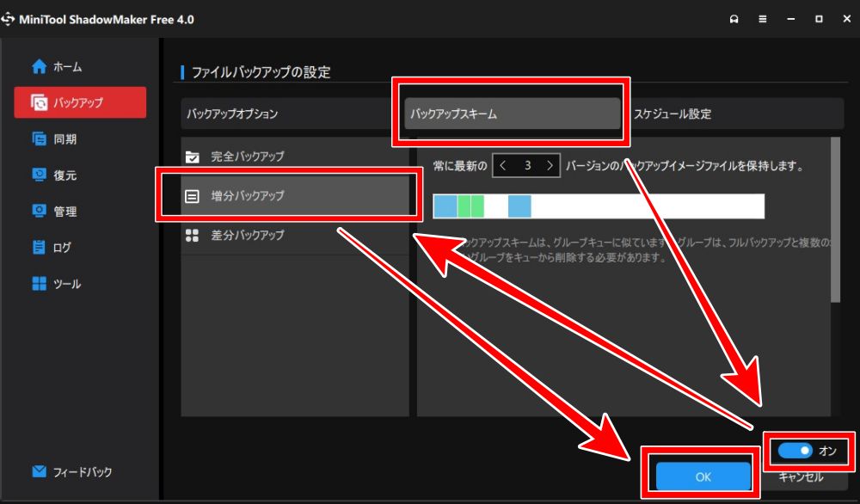Decrease version count with left chevron
Screen dimensions: 860x504
click(x=503, y=166)
